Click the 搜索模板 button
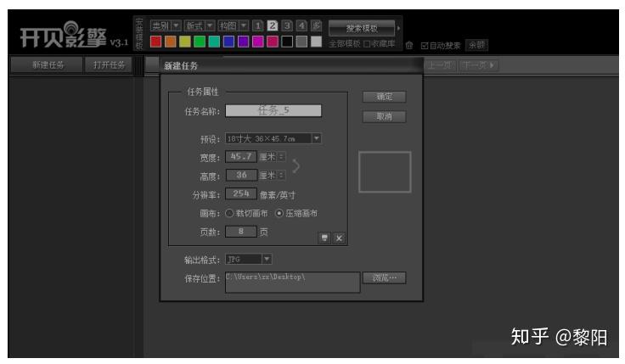This screenshot has height=364, width=625. coord(362,28)
